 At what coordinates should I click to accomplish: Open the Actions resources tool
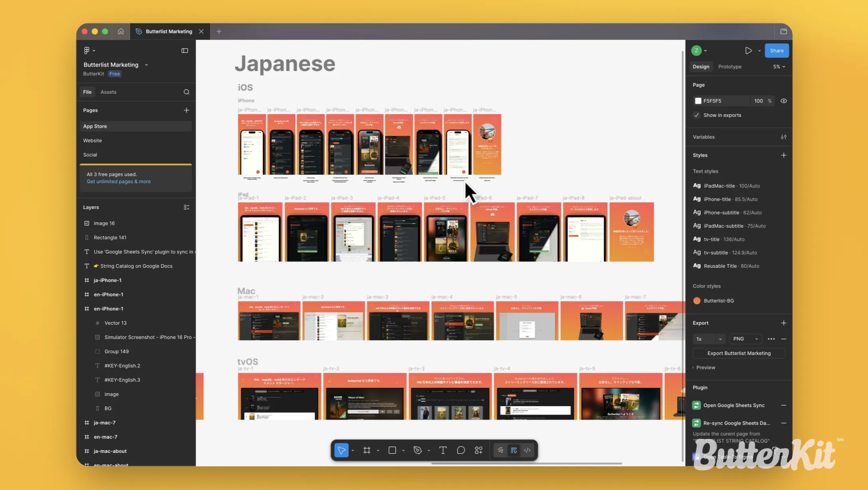(x=479, y=450)
